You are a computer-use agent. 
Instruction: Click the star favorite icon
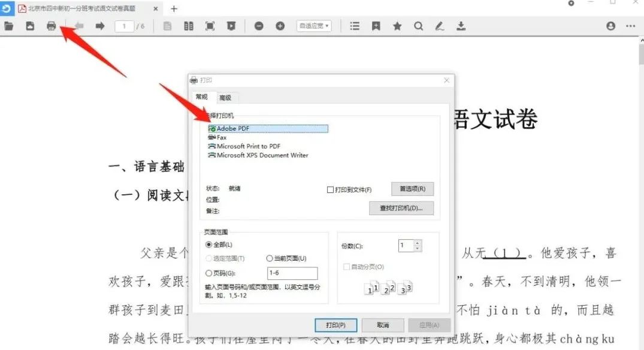(397, 26)
